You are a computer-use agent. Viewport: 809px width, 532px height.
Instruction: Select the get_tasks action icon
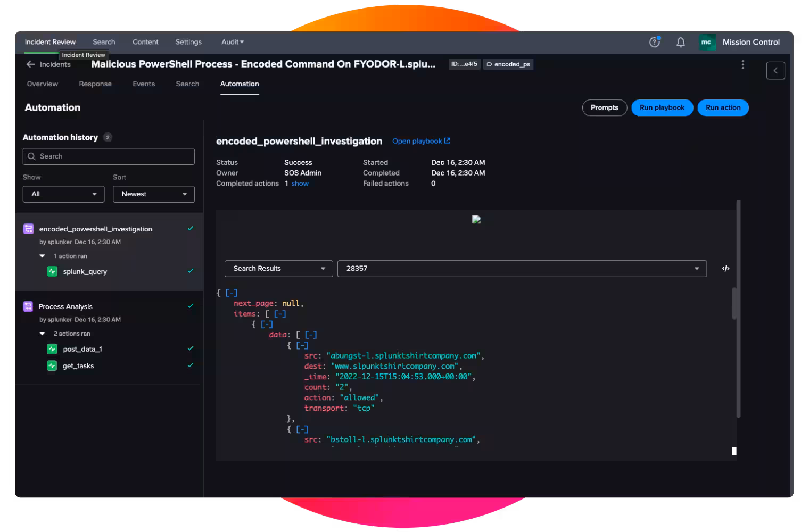52,366
